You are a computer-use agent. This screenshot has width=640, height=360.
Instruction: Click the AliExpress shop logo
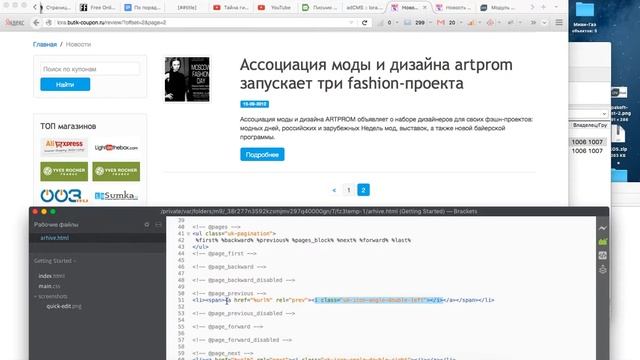(64, 147)
